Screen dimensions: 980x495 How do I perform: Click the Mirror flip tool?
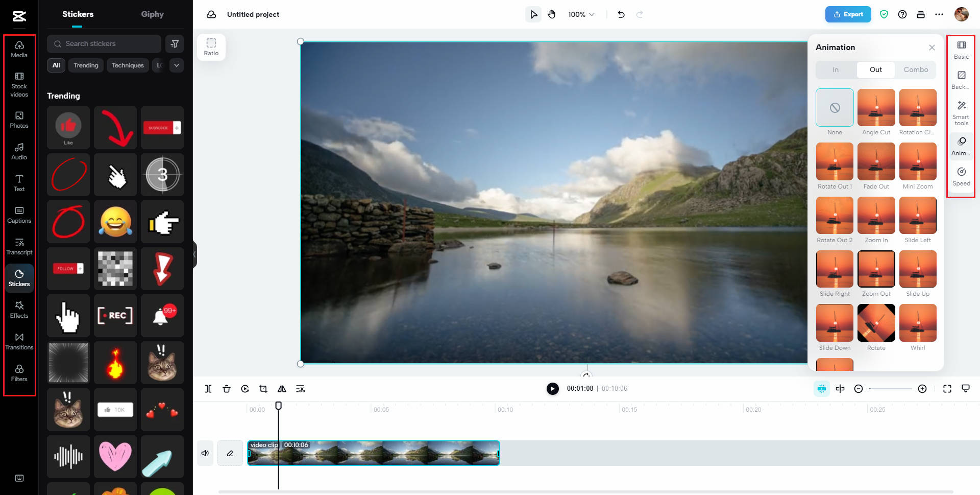click(282, 388)
